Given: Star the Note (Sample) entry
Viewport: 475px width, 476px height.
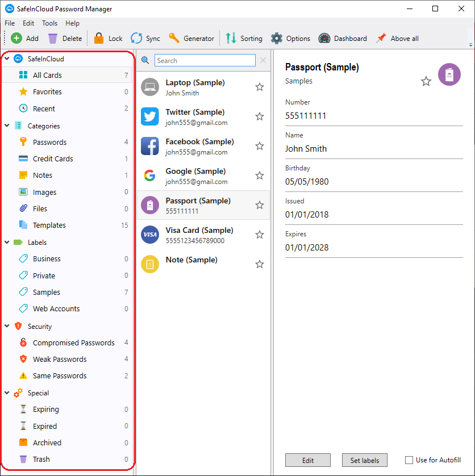Looking at the screenshot, I should click(259, 264).
